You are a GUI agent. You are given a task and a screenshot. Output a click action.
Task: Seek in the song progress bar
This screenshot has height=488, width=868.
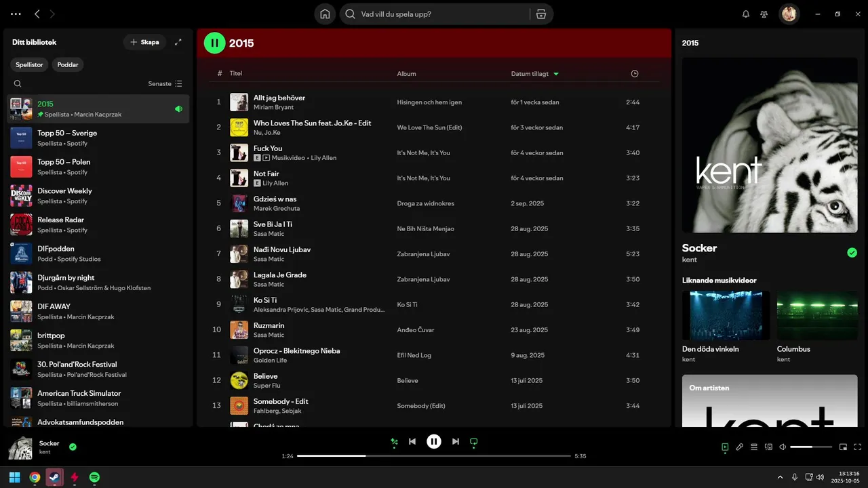coord(434,456)
